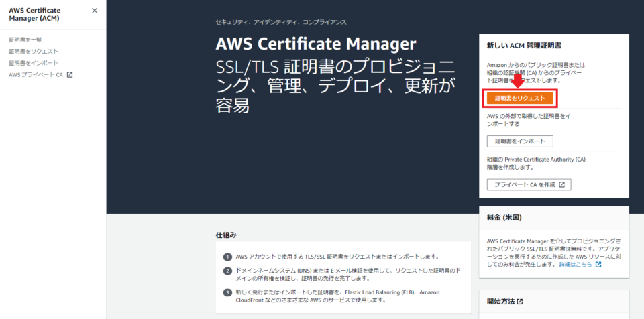Open 証明書をインポート sidebar link
The height and width of the screenshot is (319, 644).
(34, 63)
